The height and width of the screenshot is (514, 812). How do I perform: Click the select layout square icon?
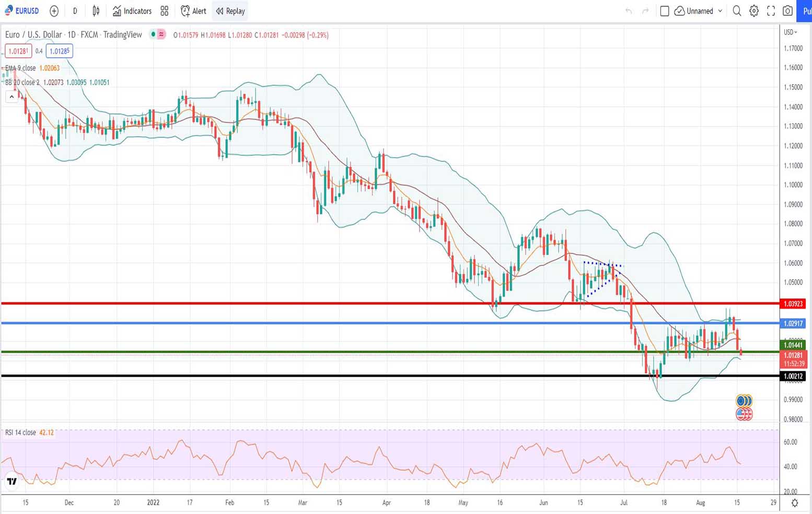[665, 11]
